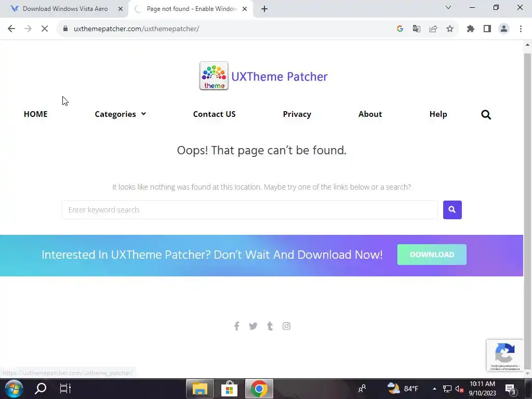Screen dimensions: 532x399
Task: Click the Google icon in address bar
Action: point(400,29)
